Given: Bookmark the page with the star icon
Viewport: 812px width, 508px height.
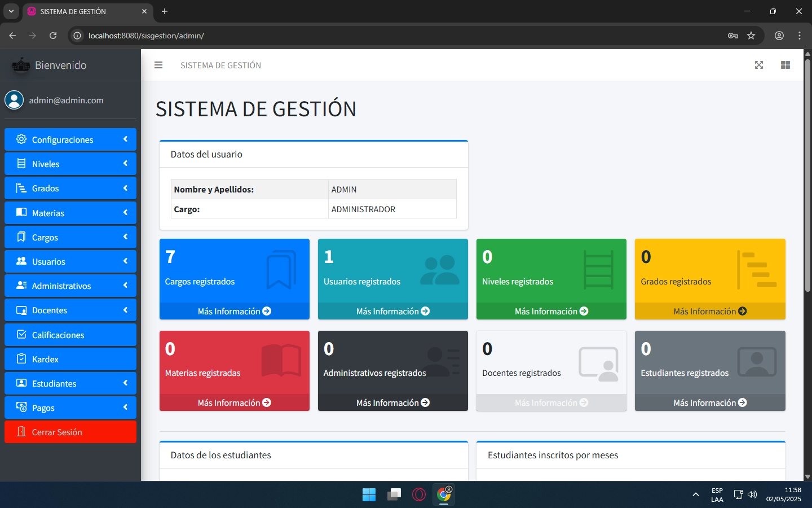Looking at the screenshot, I should pos(751,36).
